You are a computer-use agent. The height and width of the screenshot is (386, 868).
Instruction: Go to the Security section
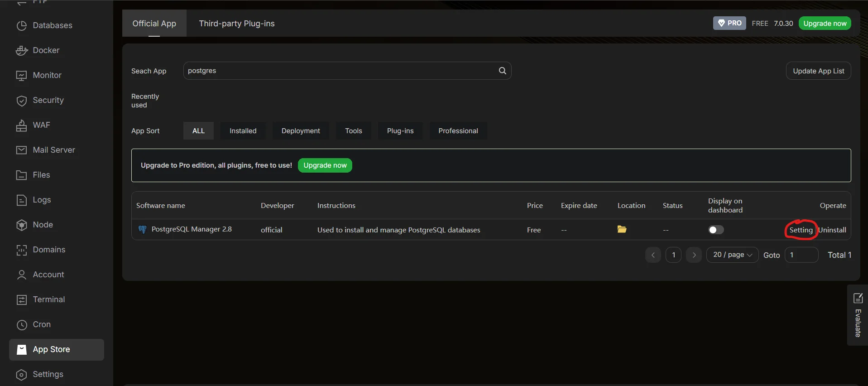click(x=48, y=100)
